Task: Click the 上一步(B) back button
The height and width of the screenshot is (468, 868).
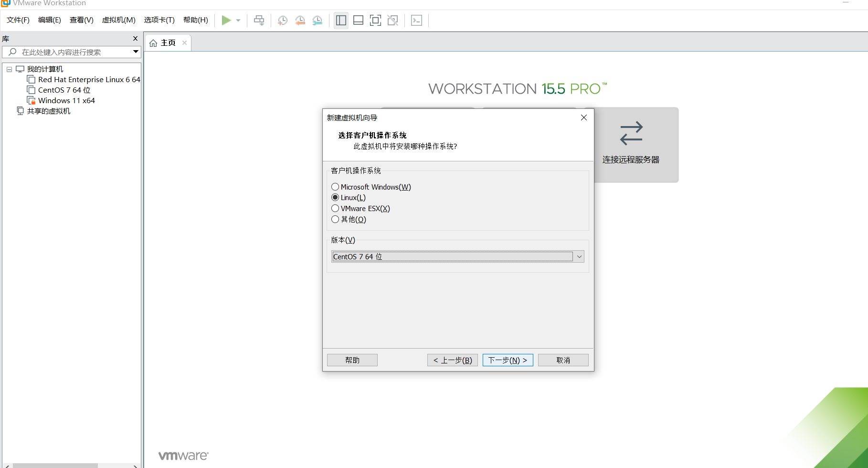Action: [453, 360]
